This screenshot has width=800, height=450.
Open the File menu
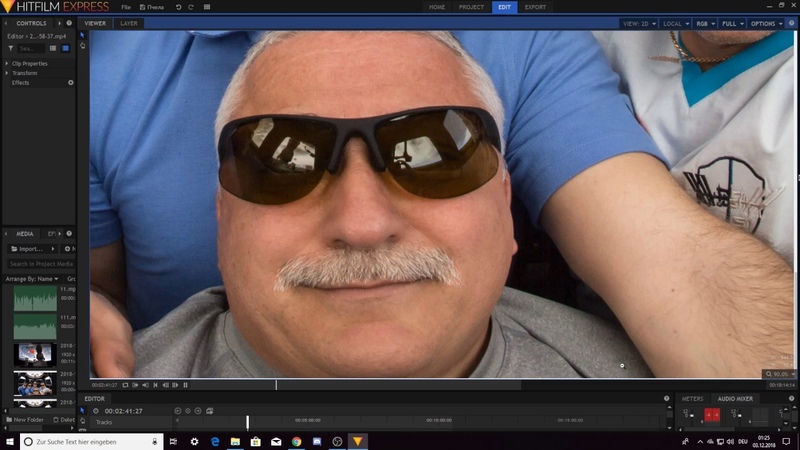click(x=126, y=7)
